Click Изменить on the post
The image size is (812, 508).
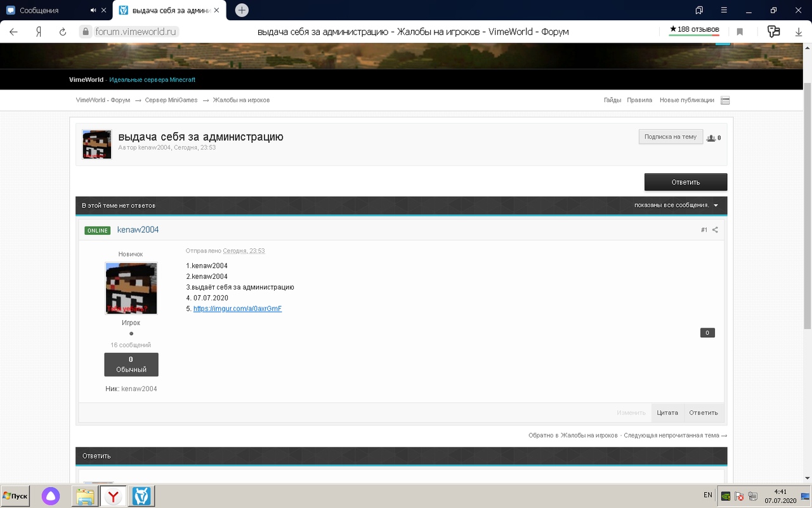[x=631, y=413]
